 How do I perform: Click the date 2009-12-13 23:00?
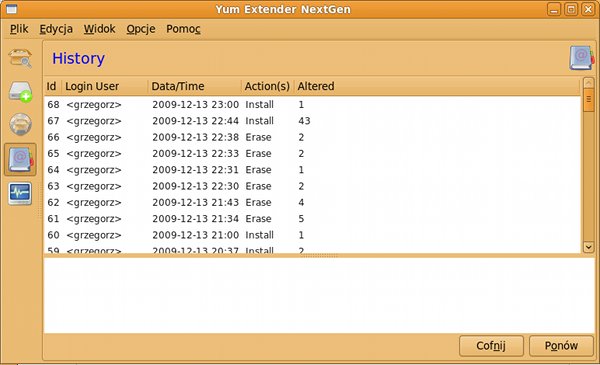196,104
